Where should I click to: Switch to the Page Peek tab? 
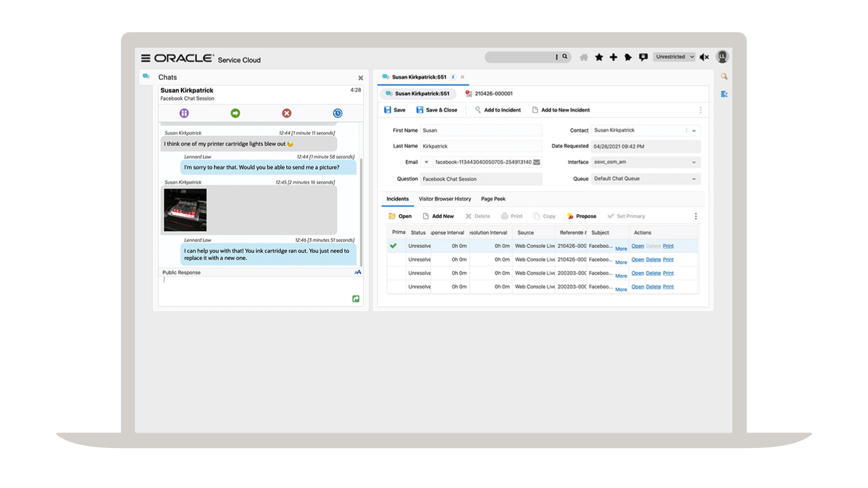pos(493,199)
